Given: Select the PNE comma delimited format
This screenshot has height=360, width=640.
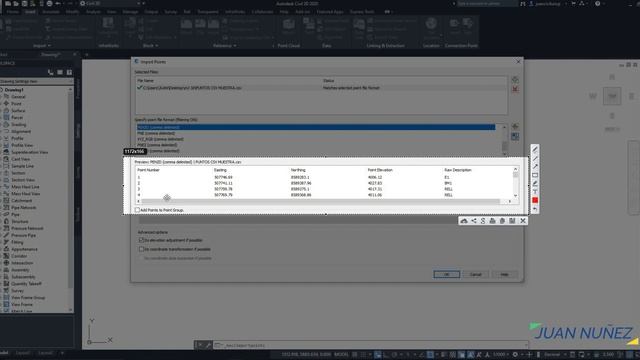Looking at the screenshot, I should click(156, 133).
